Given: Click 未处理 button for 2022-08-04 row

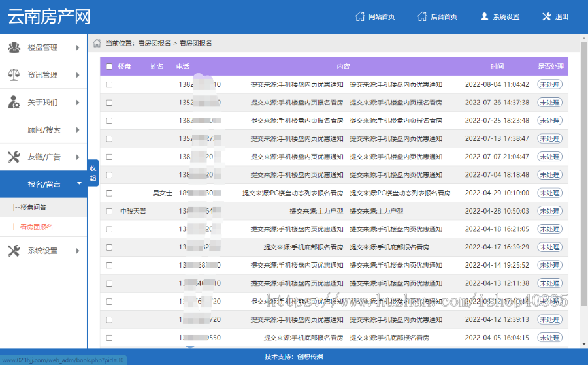Looking at the screenshot, I should click(549, 84).
